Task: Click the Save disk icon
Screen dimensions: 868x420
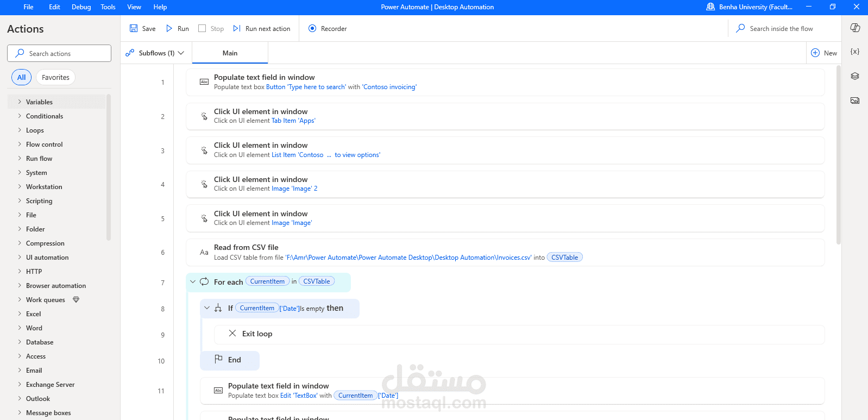Action: coord(134,28)
